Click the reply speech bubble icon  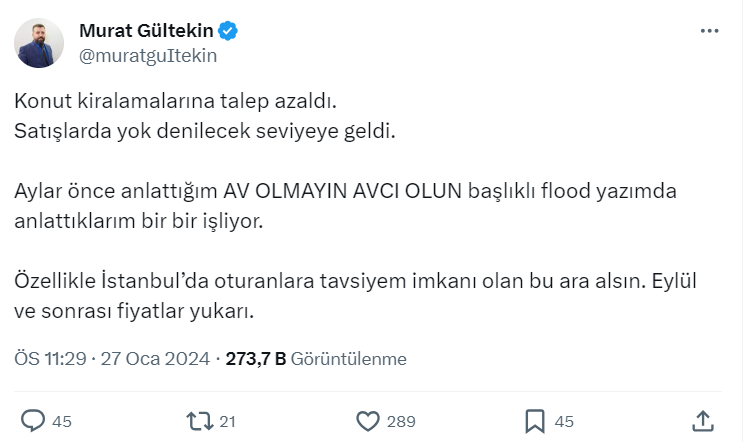[x=34, y=421]
